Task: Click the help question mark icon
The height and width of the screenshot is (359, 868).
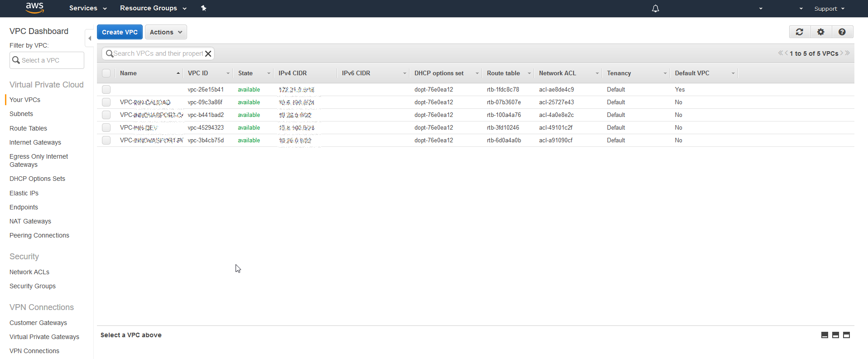Action: (842, 32)
